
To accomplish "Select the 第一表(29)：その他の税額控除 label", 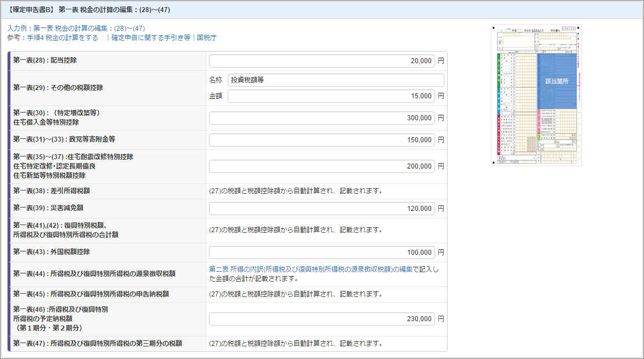I will [x=58, y=88].
